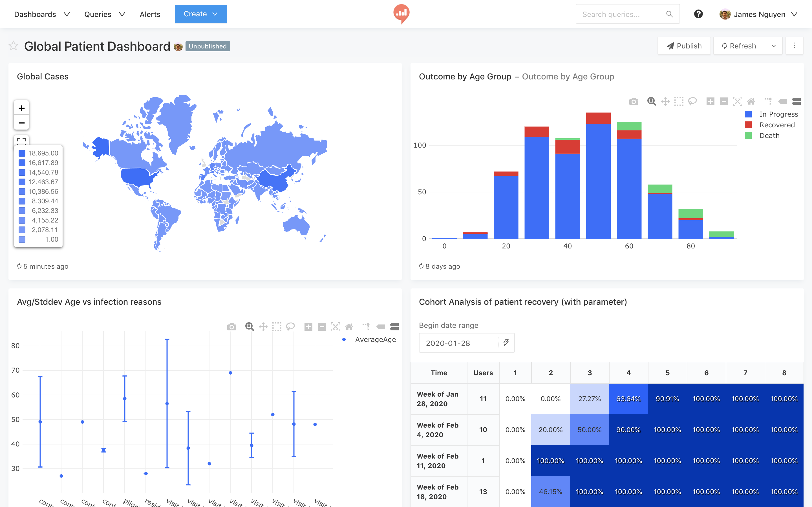This screenshot has width=812, height=507.
Task: Click the crosshair/expand icon in Global Cases map
Action: click(22, 141)
